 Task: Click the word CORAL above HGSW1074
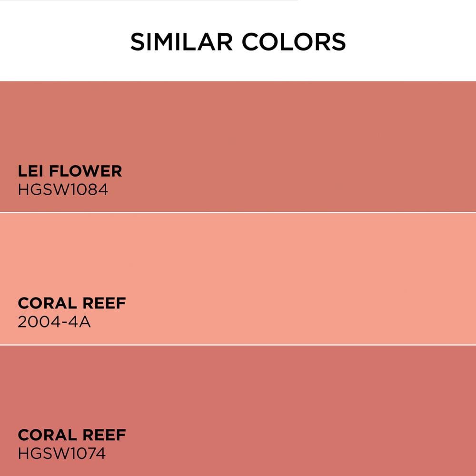[47, 435]
